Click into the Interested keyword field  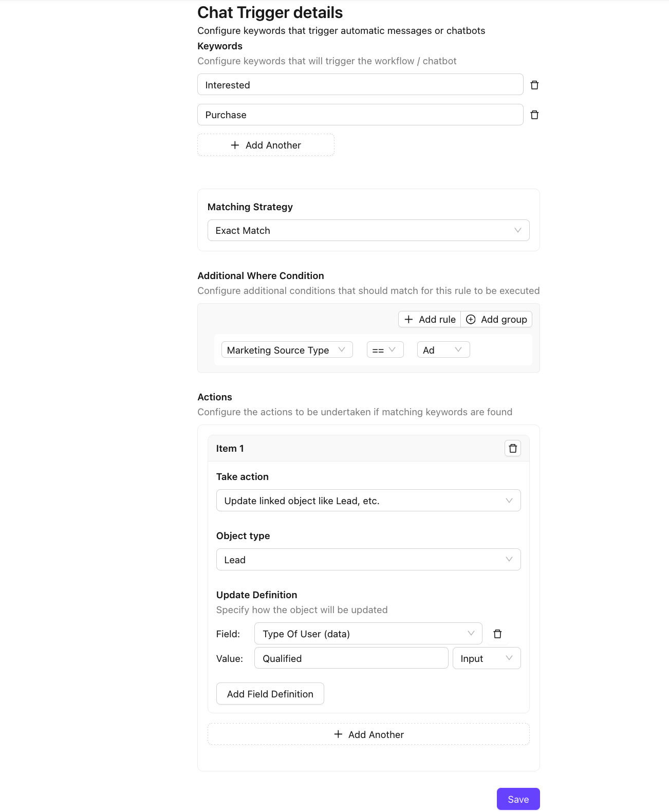point(360,85)
